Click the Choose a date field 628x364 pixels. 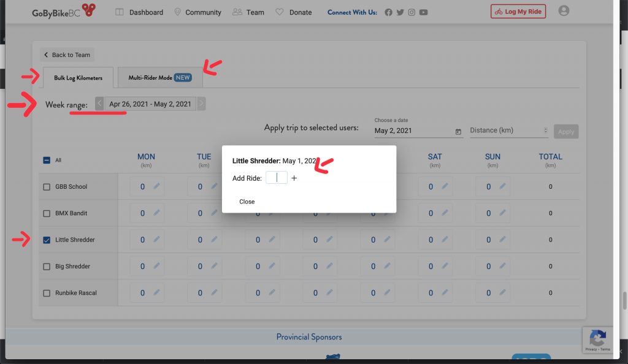click(418, 131)
